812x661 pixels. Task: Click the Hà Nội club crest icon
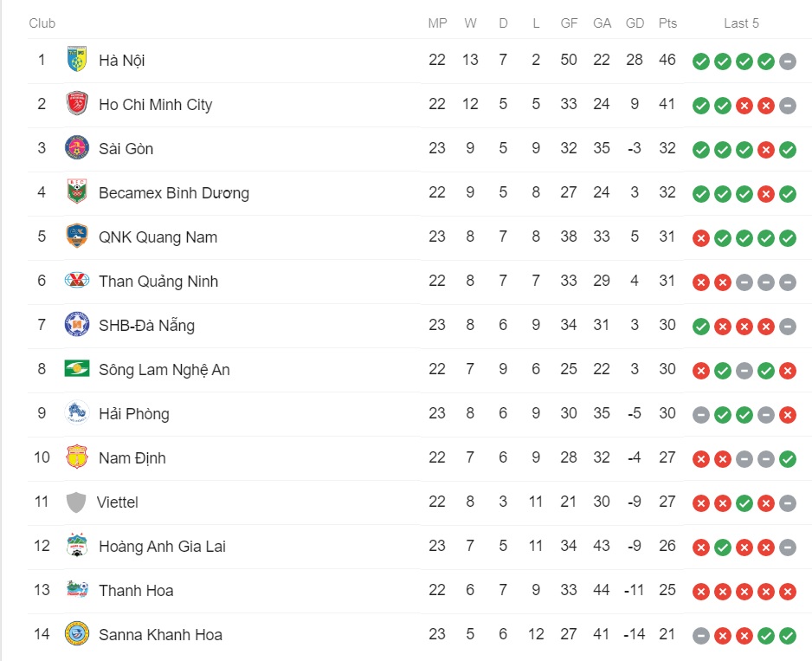[x=77, y=59]
